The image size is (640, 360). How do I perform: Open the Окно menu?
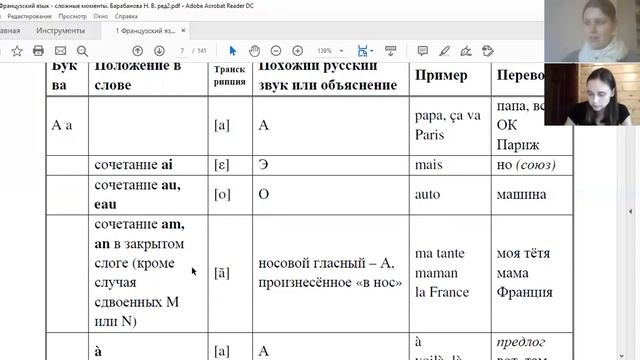click(100, 16)
